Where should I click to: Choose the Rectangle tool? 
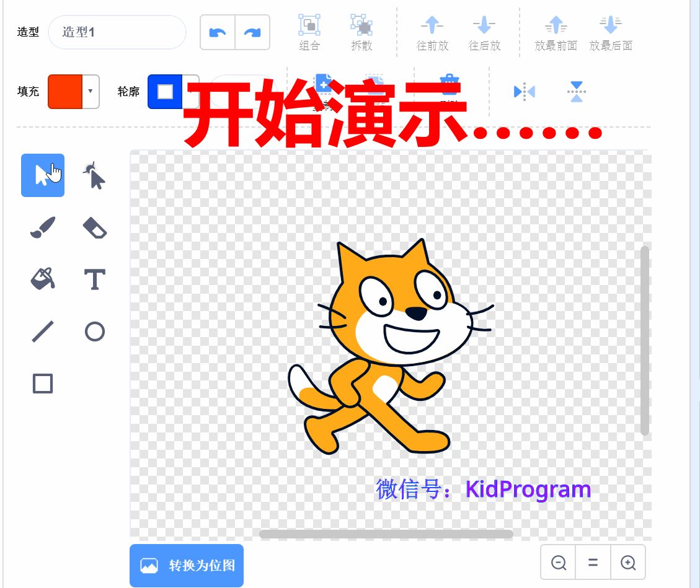pos(43,384)
